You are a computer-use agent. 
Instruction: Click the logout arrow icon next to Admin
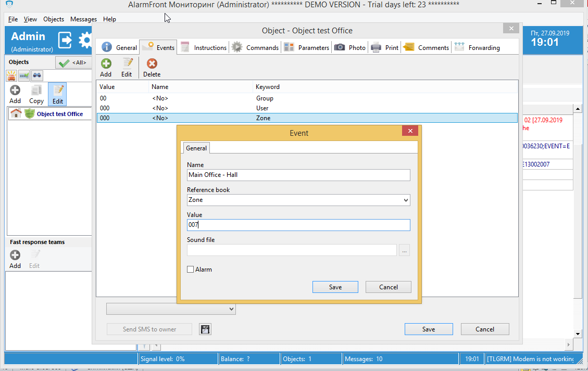(x=65, y=40)
